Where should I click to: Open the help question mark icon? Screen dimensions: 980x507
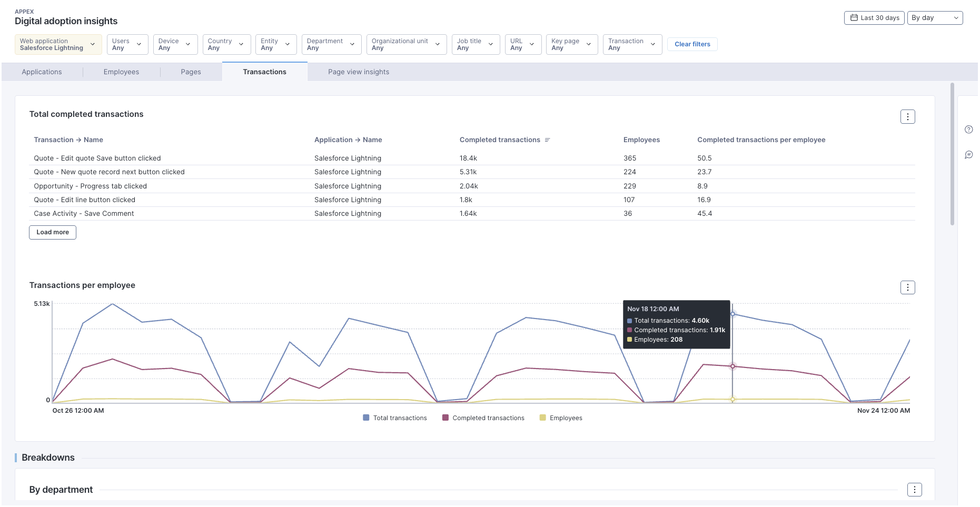point(968,130)
